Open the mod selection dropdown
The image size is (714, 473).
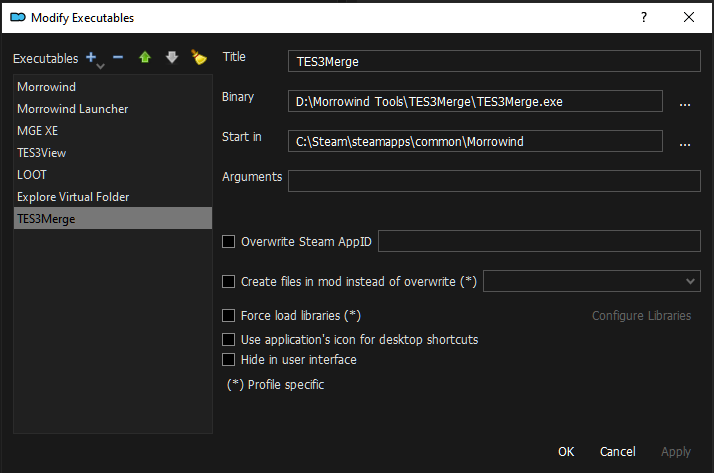point(591,282)
